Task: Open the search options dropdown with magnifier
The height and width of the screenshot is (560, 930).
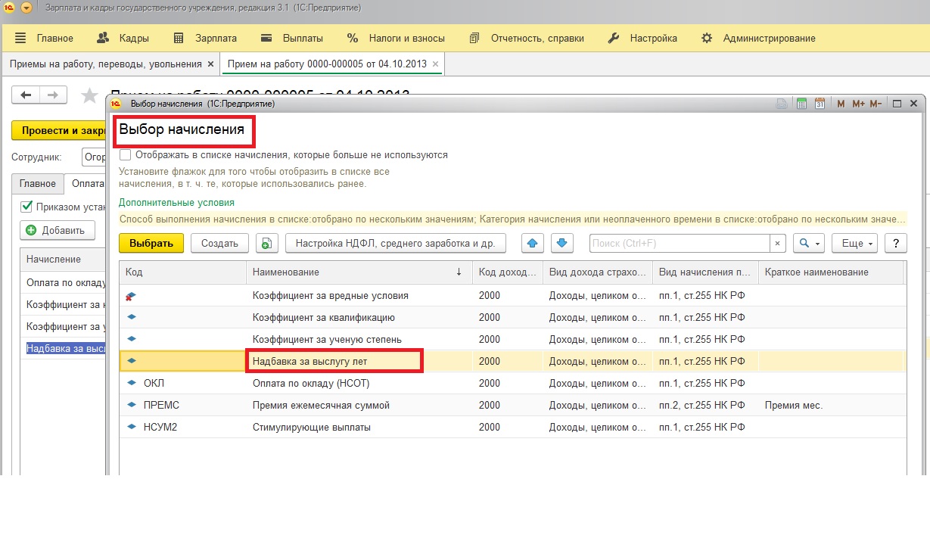Action: click(x=808, y=243)
